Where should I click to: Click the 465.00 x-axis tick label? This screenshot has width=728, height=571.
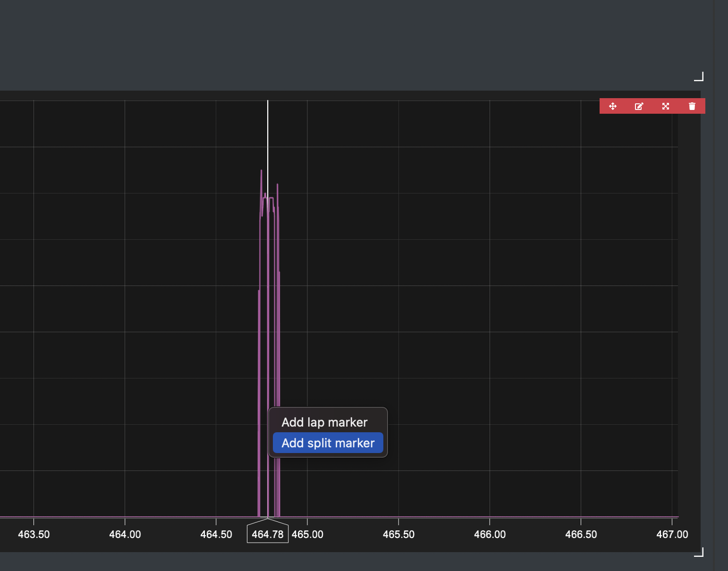[x=308, y=534]
